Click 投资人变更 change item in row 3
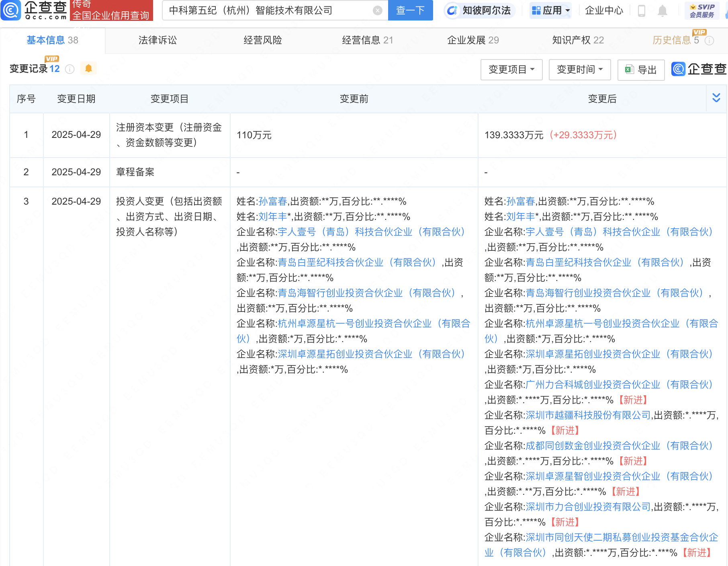Image resolution: width=728 pixels, height=566 pixels. 169,217
